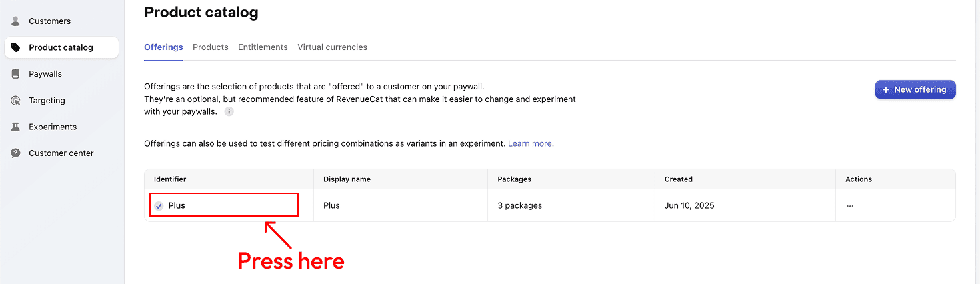Follow the Learn more link

click(529, 143)
